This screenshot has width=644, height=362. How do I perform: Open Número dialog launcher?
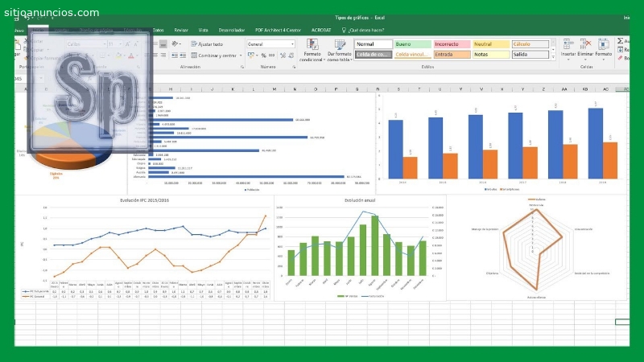point(294,67)
